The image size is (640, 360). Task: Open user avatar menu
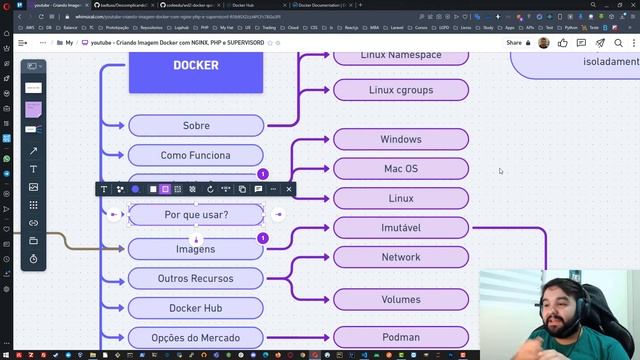pyautogui.click(x=544, y=43)
